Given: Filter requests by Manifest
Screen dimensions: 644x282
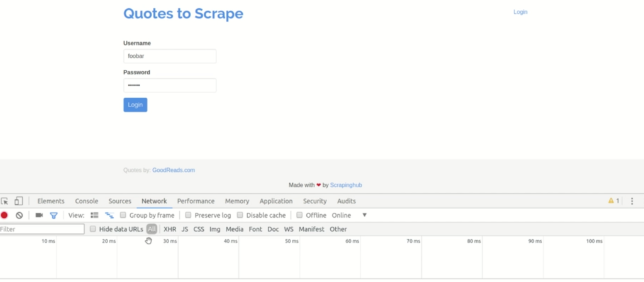Looking at the screenshot, I should [311, 229].
